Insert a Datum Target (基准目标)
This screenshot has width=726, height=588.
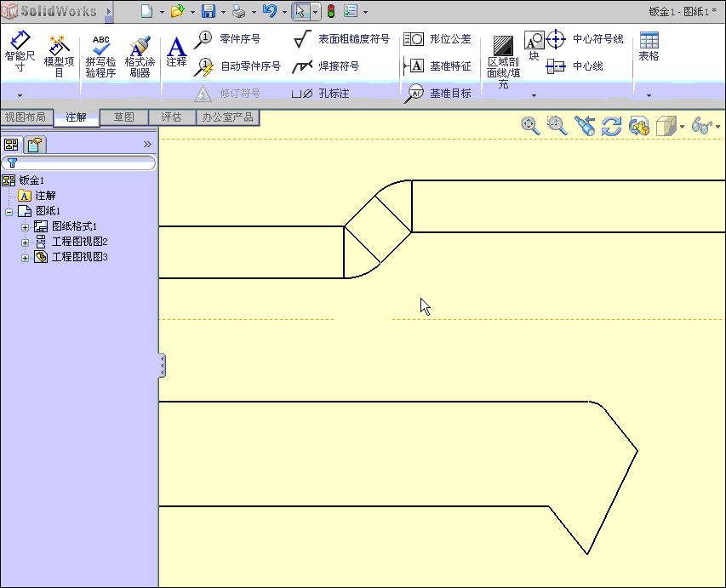pyautogui.click(x=437, y=94)
